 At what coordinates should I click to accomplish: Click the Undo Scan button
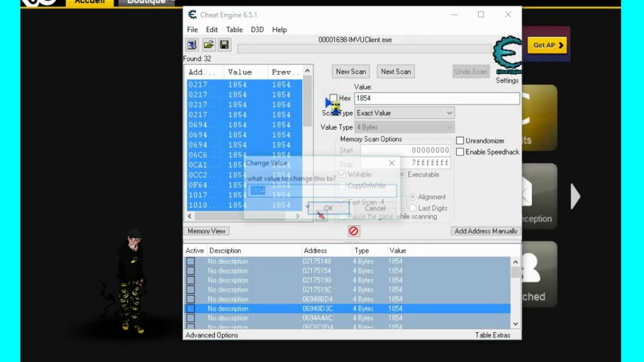click(x=471, y=71)
